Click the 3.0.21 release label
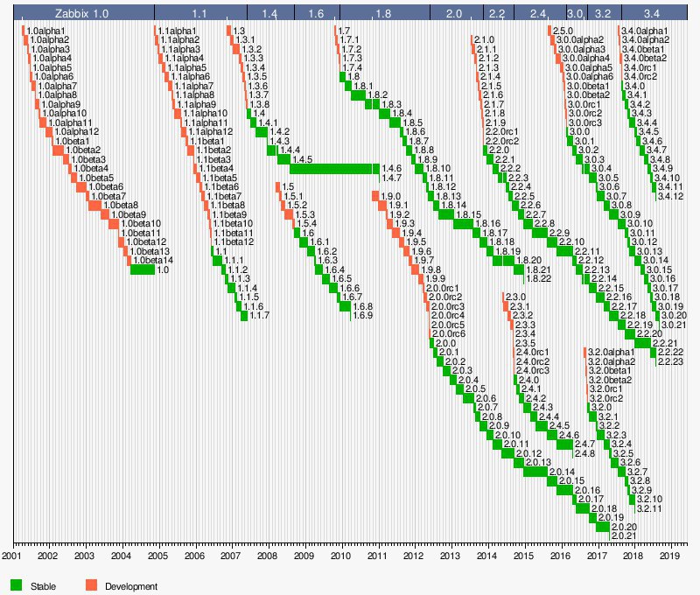 tap(674, 325)
